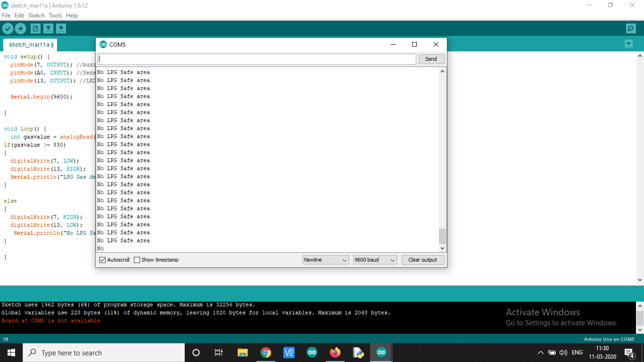Focus the serial monitor message input field
The width and height of the screenshot is (644, 362).
tap(257, 59)
